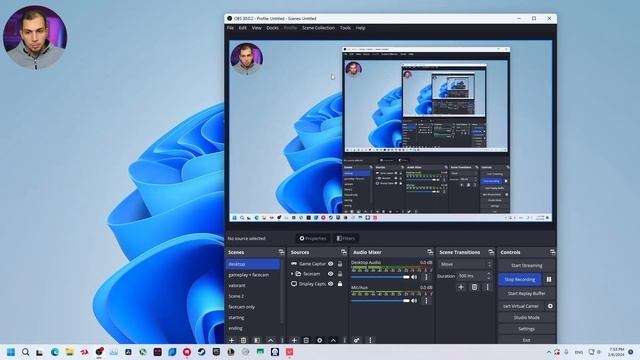
Task: Move source up with arrow in Sources toolbar
Action: [x=333, y=340]
